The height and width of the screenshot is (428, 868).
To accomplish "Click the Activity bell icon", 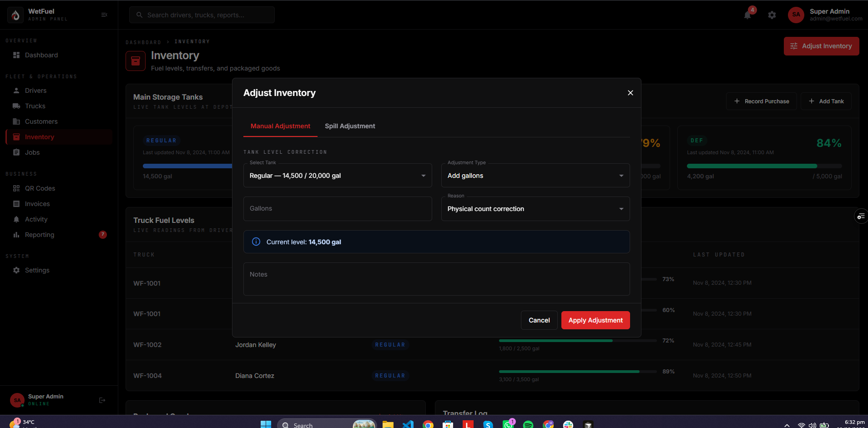I will (x=16, y=219).
